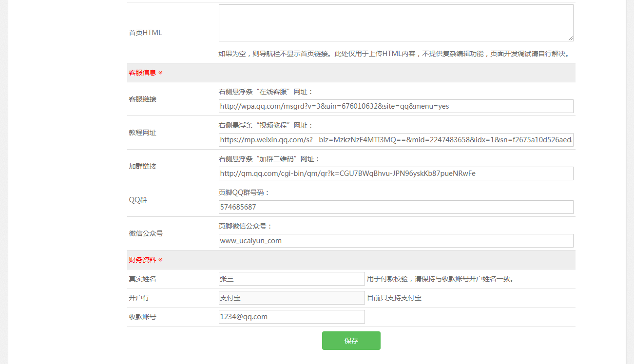The height and width of the screenshot is (364, 634).
Task: Click the 开户行 field showing 支付宝
Action: point(291,298)
